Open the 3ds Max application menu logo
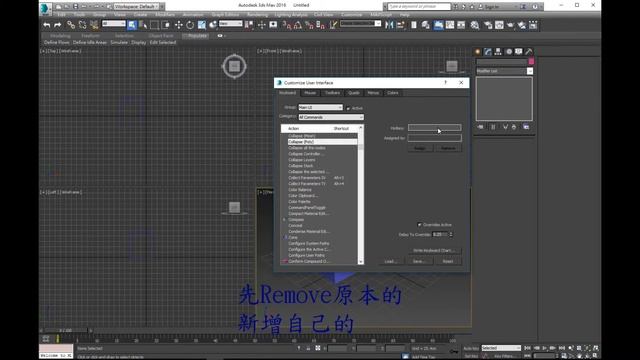 point(45,8)
